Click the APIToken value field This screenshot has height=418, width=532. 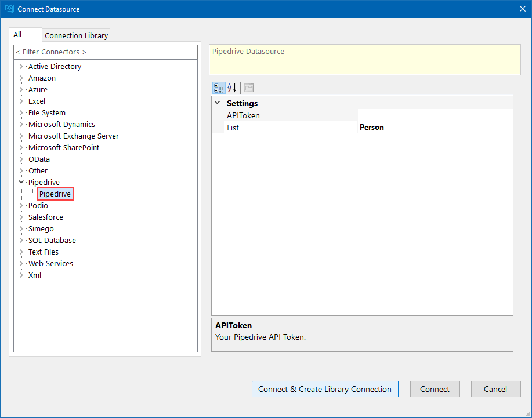pyautogui.click(x=435, y=115)
